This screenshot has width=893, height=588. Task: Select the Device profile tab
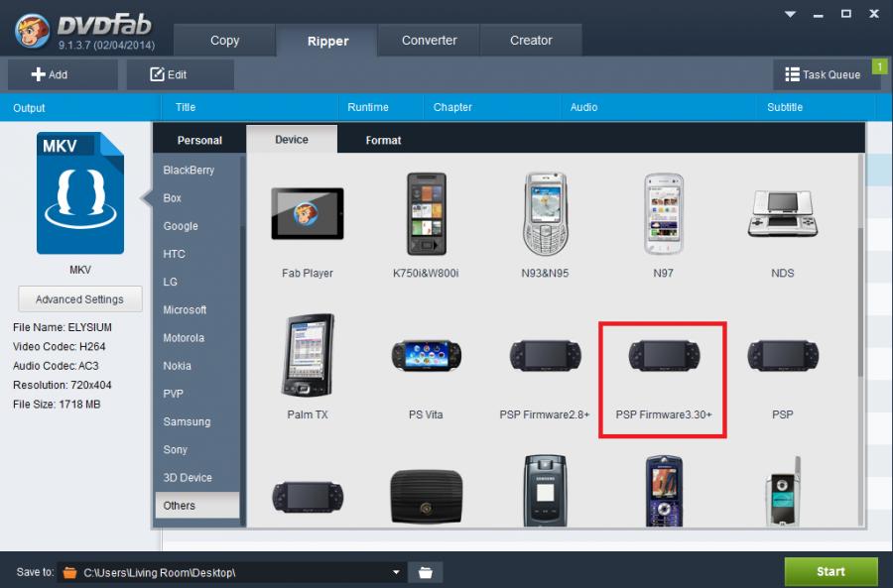[x=292, y=140]
